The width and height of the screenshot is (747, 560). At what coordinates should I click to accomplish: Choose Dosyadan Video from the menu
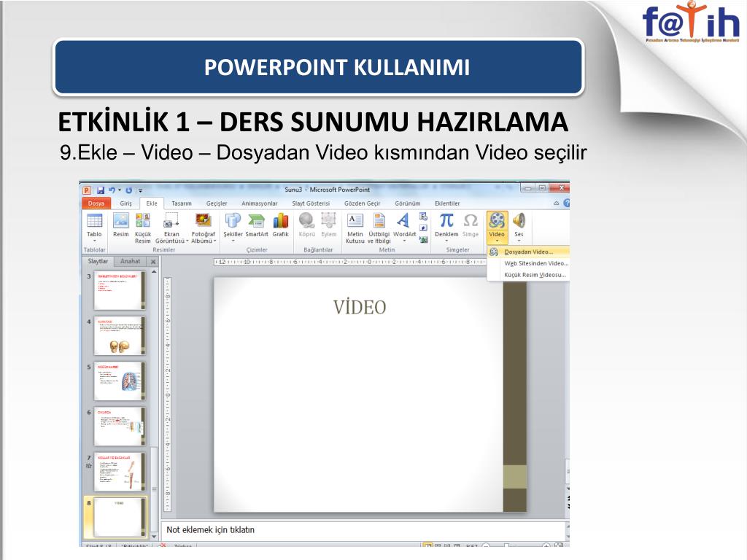(528, 252)
